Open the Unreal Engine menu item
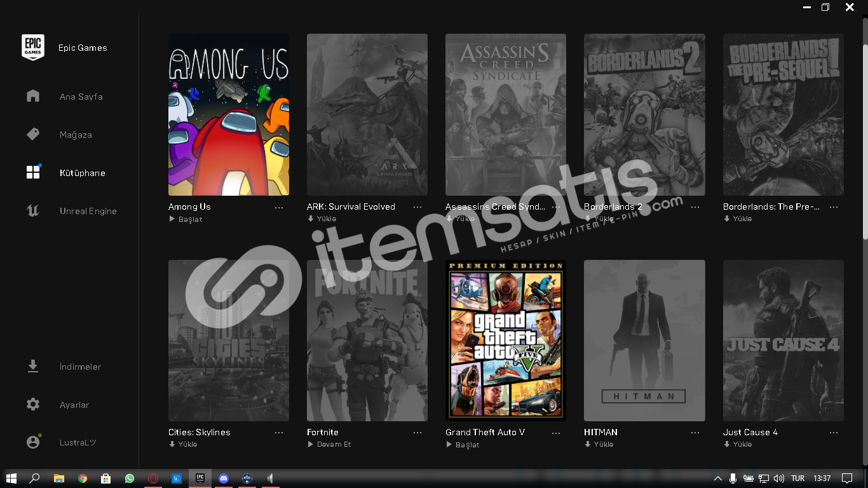 88,211
